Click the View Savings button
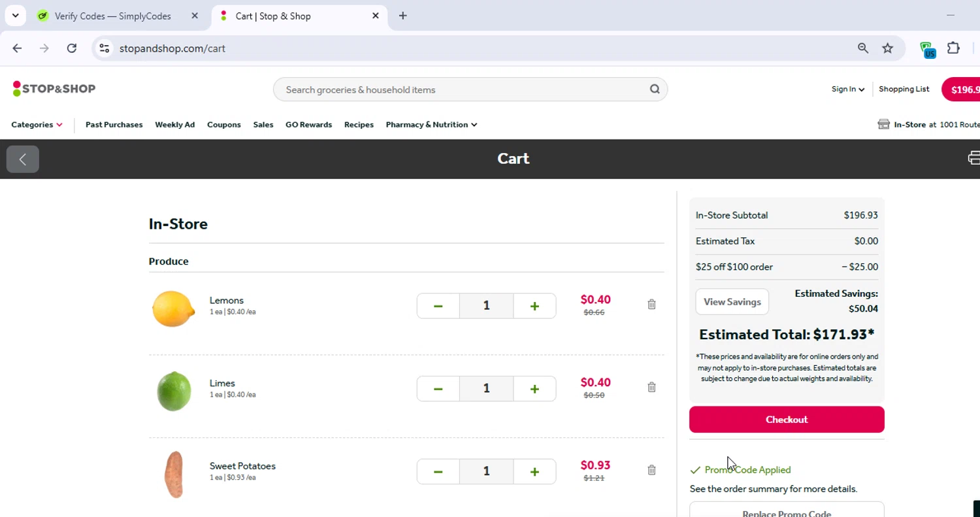The image size is (980, 517). (x=732, y=302)
